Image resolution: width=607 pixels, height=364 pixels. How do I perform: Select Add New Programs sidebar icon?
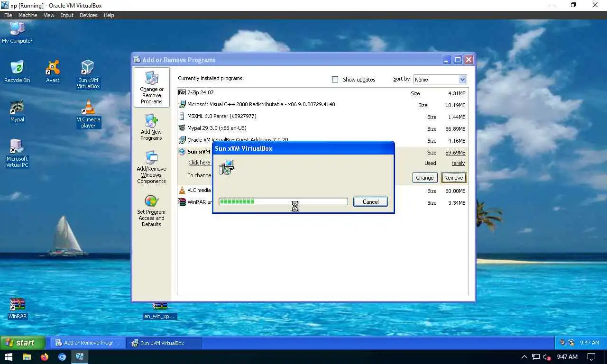pyautogui.click(x=151, y=127)
